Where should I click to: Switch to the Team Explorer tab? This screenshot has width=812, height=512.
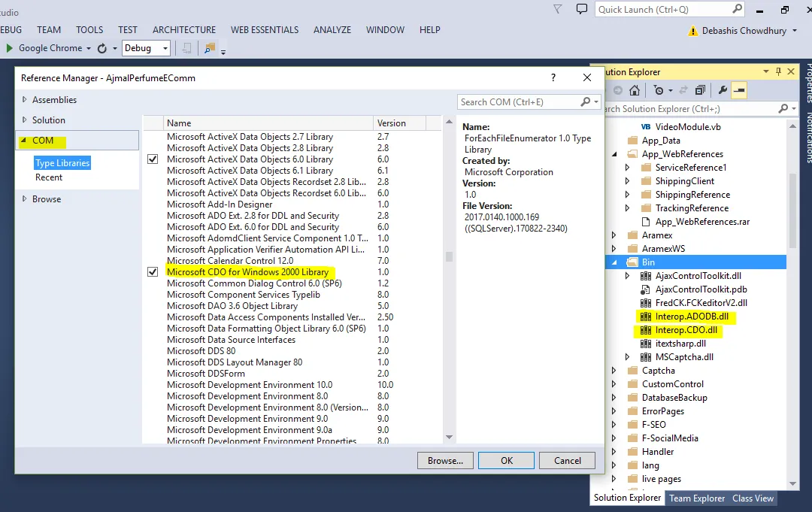pos(697,498)
